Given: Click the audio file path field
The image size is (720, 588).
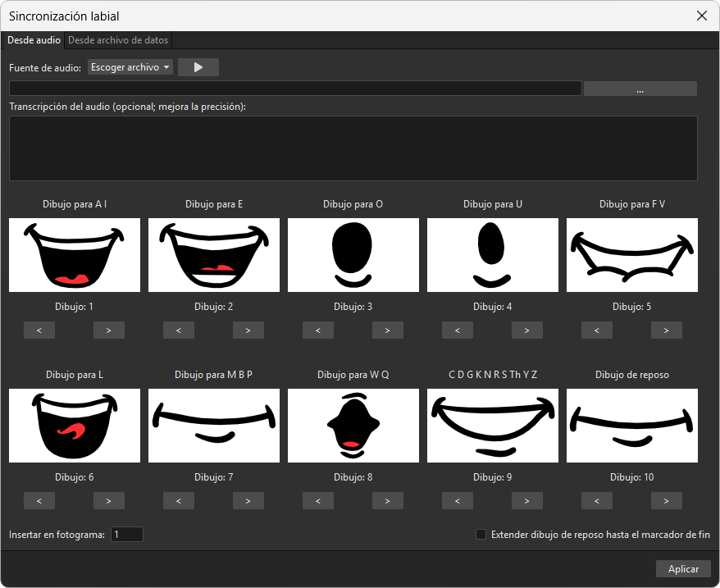Looking at the screenshot, I should 295,89.
